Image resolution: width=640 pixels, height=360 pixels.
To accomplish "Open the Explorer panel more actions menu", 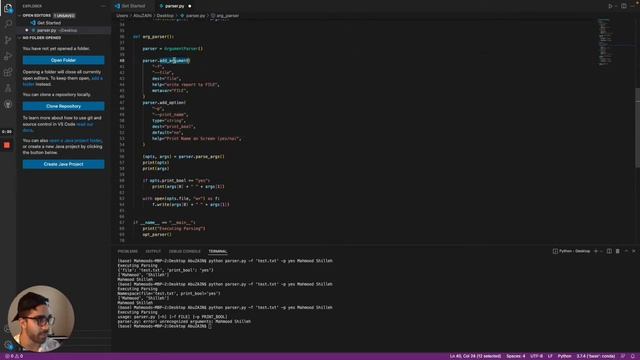I will (x=103, y=6).
